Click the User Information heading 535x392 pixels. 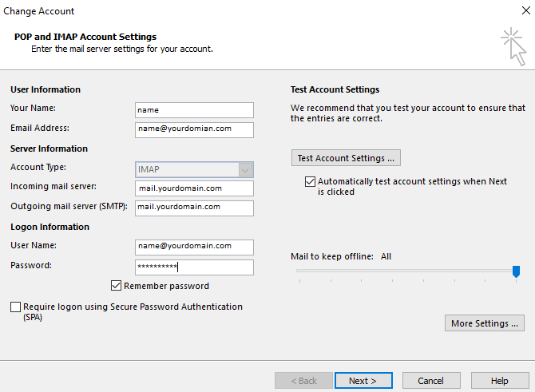coord(46,89)
